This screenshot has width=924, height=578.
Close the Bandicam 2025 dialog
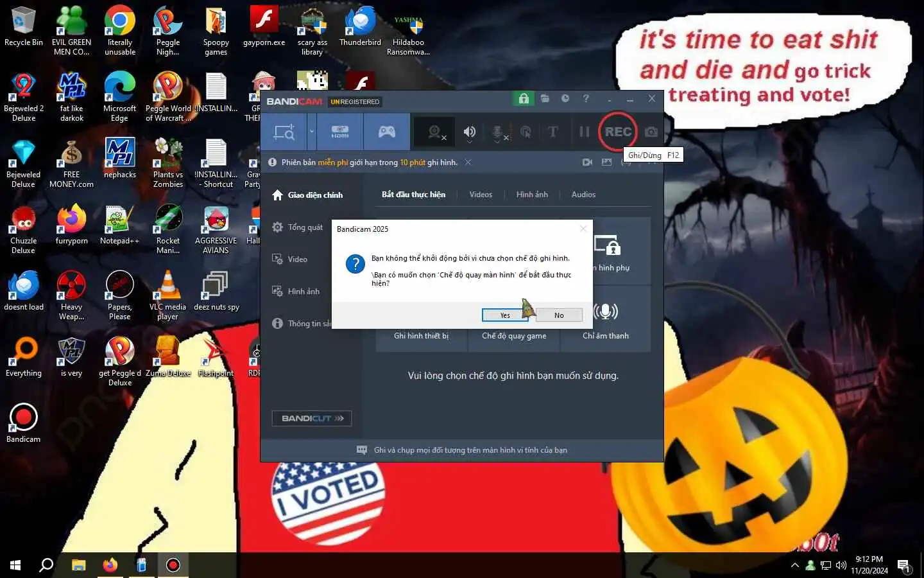[583, 229]
